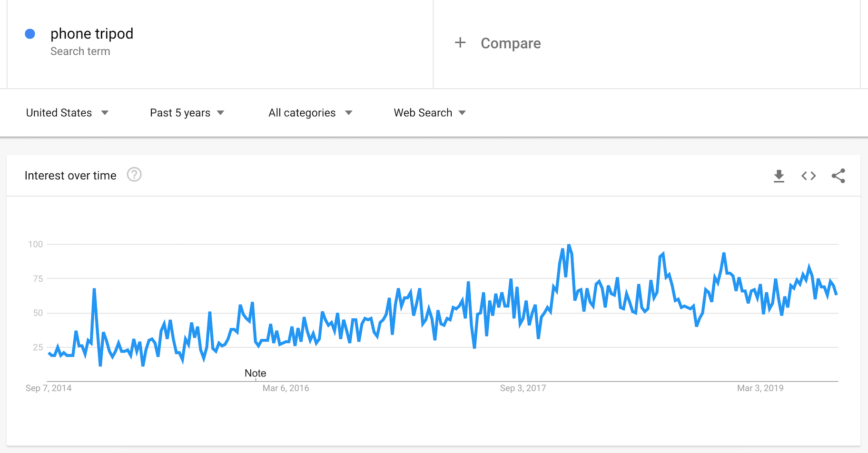Click the download CSV icon
868x453 pixels.
779,176
